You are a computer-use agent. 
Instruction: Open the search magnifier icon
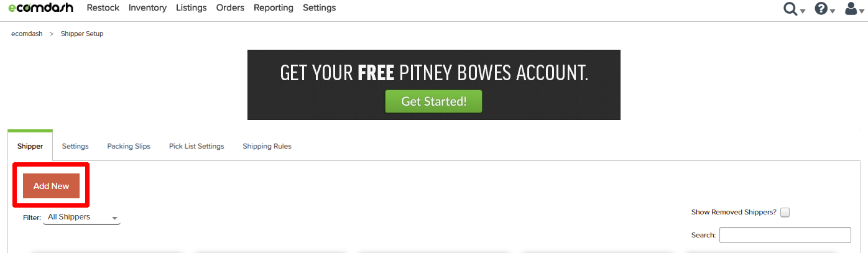click(x=790, y=9)
